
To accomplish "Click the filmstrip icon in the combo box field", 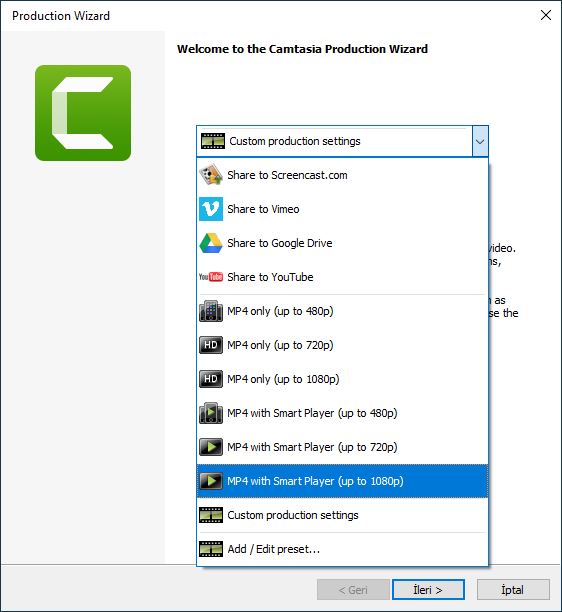I will click(x=213, y=141).
